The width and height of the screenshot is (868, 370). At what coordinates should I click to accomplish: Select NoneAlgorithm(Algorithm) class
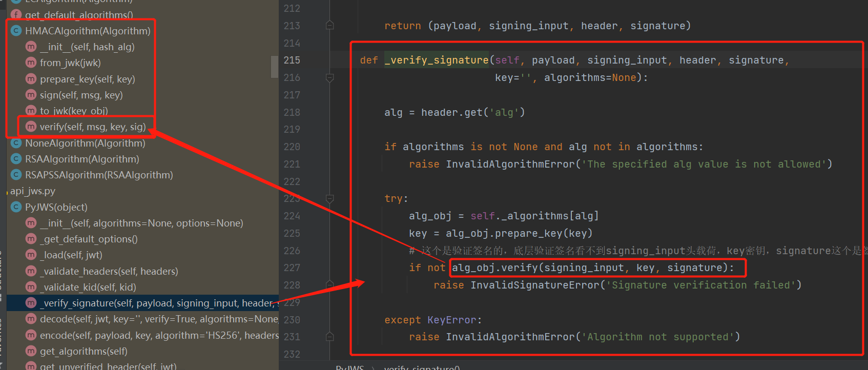(85, 143)
